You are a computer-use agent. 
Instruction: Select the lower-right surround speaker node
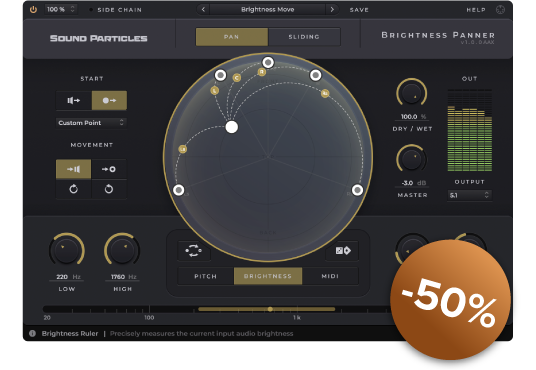click(x=358, y=190)
